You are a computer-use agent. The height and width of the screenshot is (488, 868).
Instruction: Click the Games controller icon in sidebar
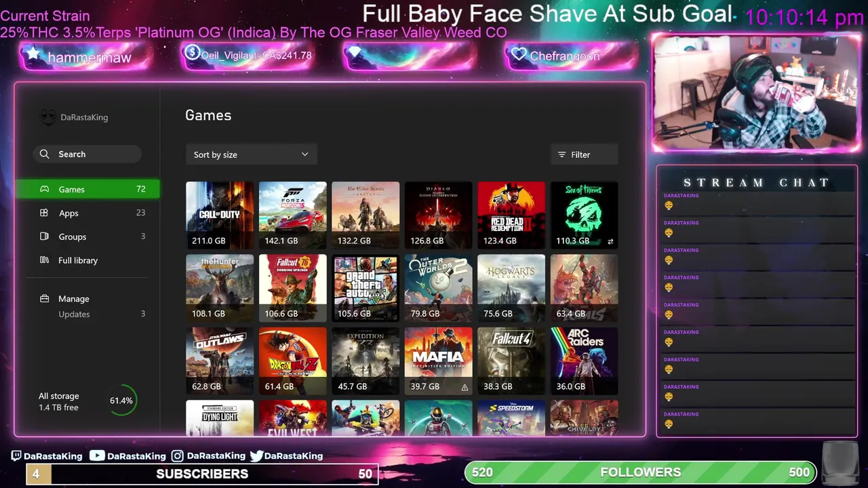tap(44, 189)
